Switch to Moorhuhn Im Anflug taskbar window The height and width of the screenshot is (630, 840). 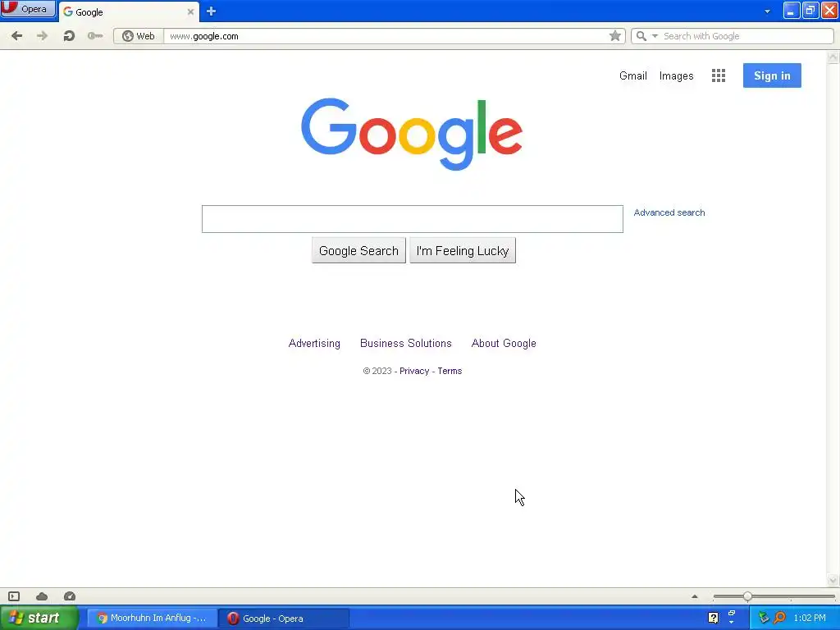click(x=152, y=619)
